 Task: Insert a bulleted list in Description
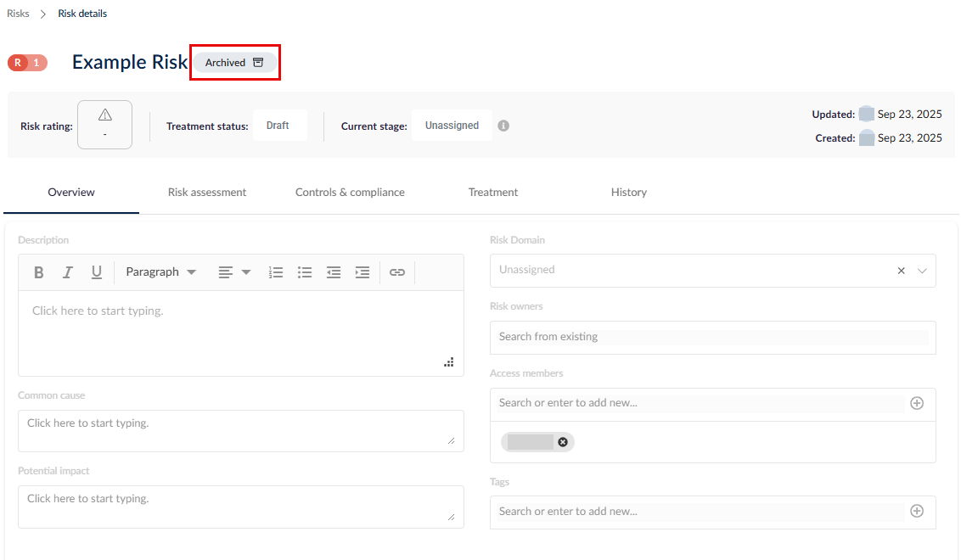(x=305, y=272)
